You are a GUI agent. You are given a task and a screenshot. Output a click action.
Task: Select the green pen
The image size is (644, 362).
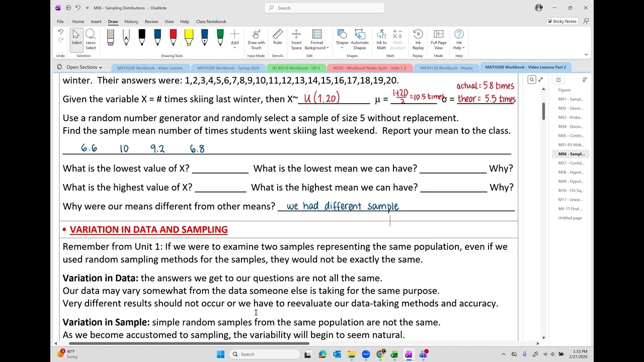click(220, 38)
